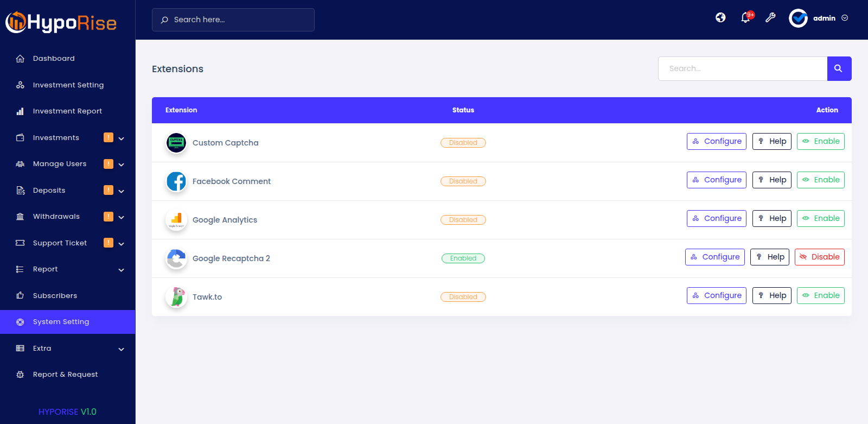Focus the Extensions search input field
The image size is (868, 424).
(743, 68)
